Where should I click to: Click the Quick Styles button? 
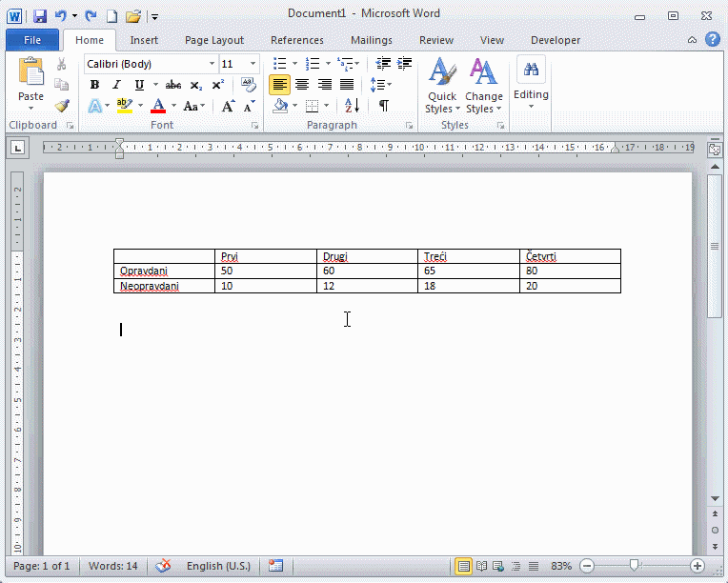[x=441, y=86]
